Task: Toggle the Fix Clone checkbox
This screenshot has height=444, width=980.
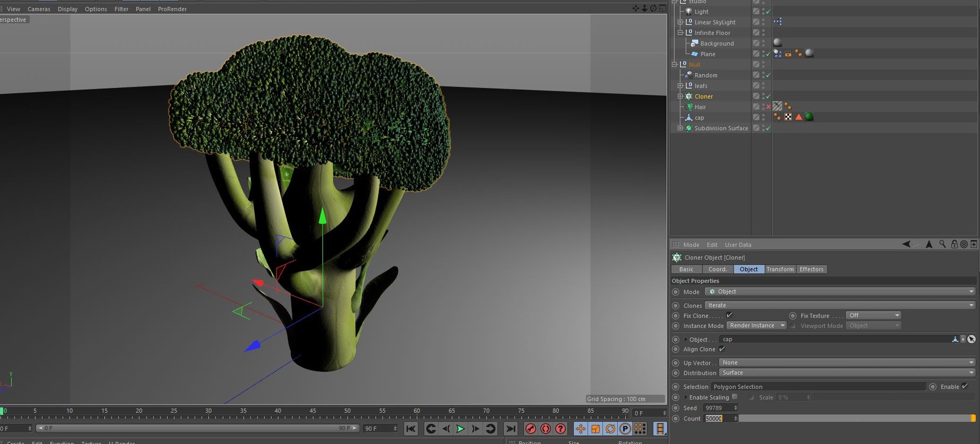Action: click(729, 315)
